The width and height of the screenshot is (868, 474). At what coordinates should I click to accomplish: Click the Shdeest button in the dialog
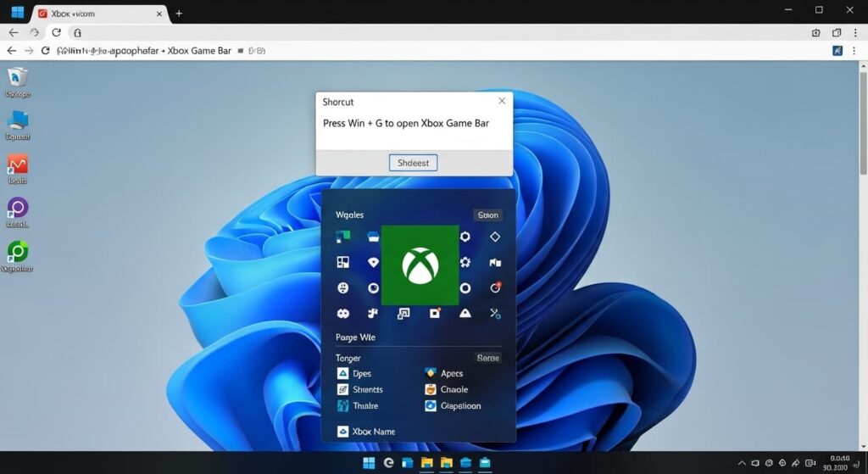[413, 163]
